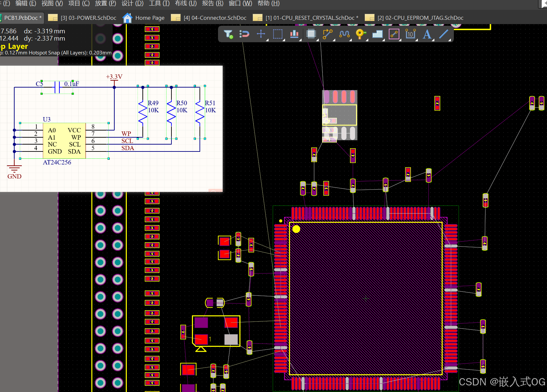Image resolution: width=547 pixels, height=392 pixels.
Task: Select the highlighted 8-pin SOIC footprint
Action: coord(340,115)
